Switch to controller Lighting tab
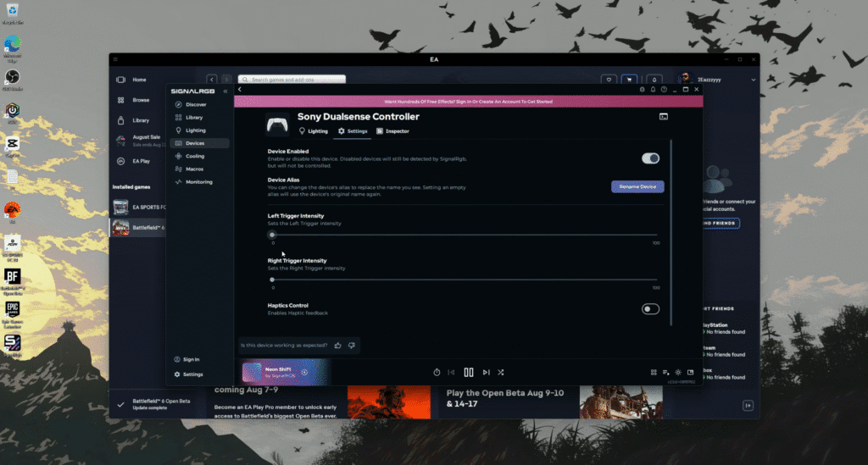The width and height of the screenshot is (868, 465). [314, 131]
